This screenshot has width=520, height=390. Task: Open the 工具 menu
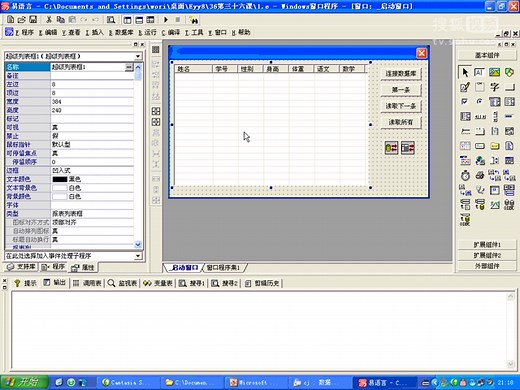click(194, 32)
